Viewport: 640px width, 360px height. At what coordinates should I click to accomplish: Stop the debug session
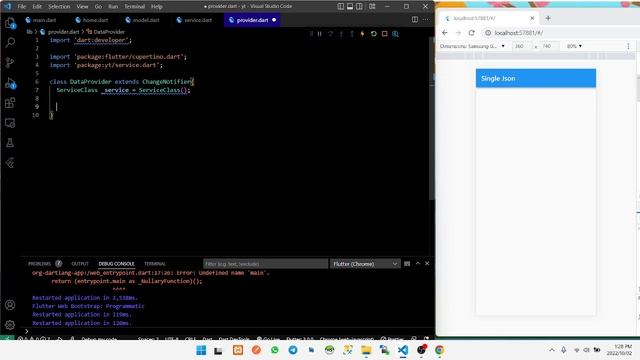384,34
